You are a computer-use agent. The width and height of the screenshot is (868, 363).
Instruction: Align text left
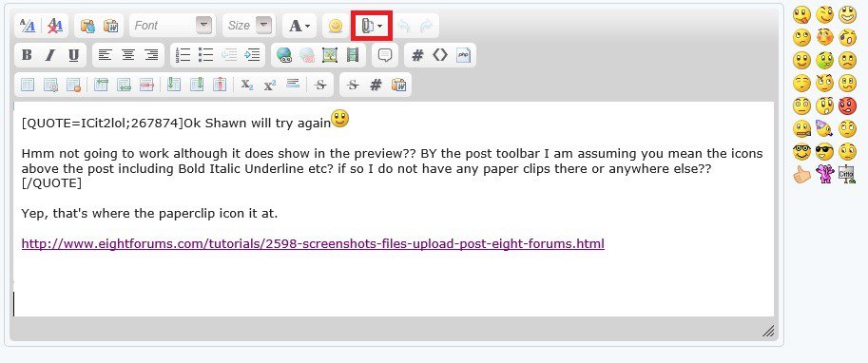105,55
